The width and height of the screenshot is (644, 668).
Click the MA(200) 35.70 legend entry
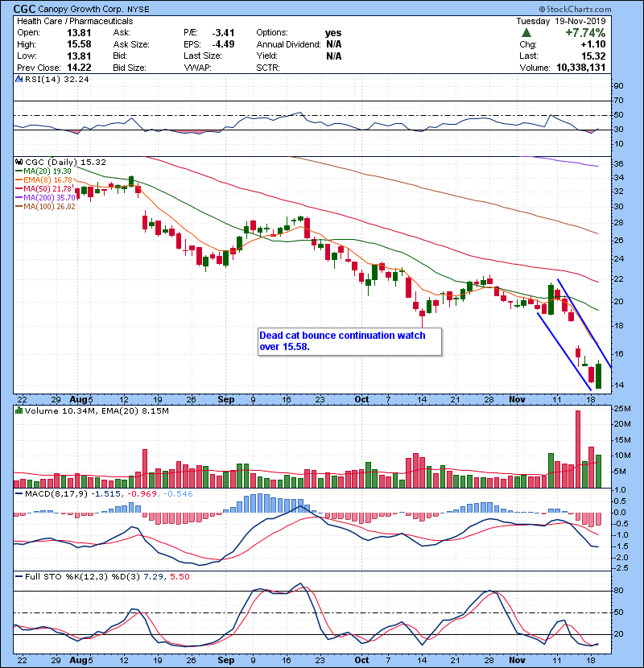coord(46,198)
